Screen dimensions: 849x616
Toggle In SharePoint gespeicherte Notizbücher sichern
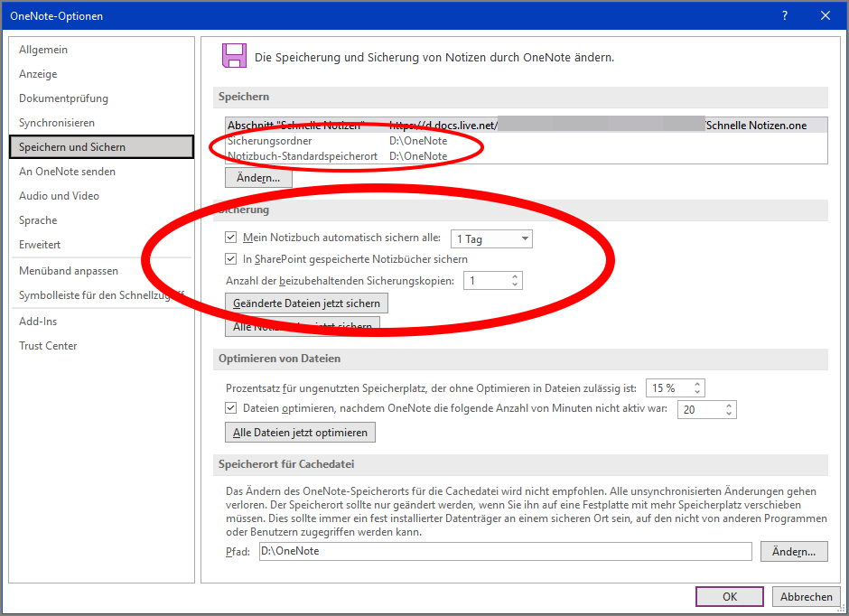tap(230, 258)
